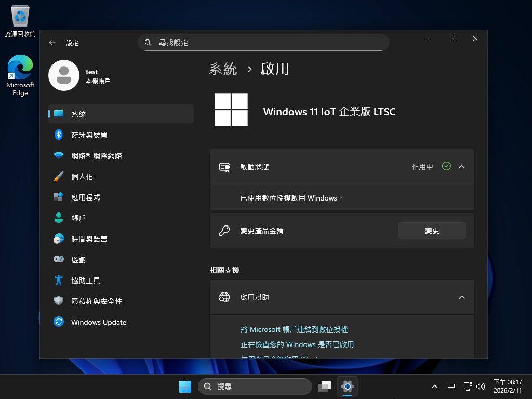532x399 pixels.
Task: Click the 變更 button to change product key
Action: tap(432, 230)
